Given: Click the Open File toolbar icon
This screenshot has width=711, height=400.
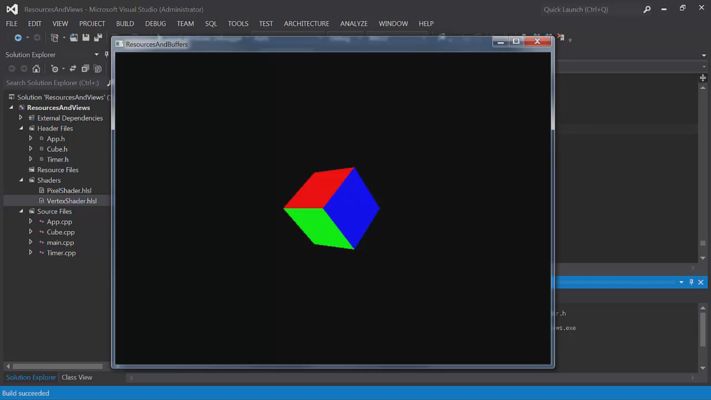Looking at the screenshot, I should (73, 38).
